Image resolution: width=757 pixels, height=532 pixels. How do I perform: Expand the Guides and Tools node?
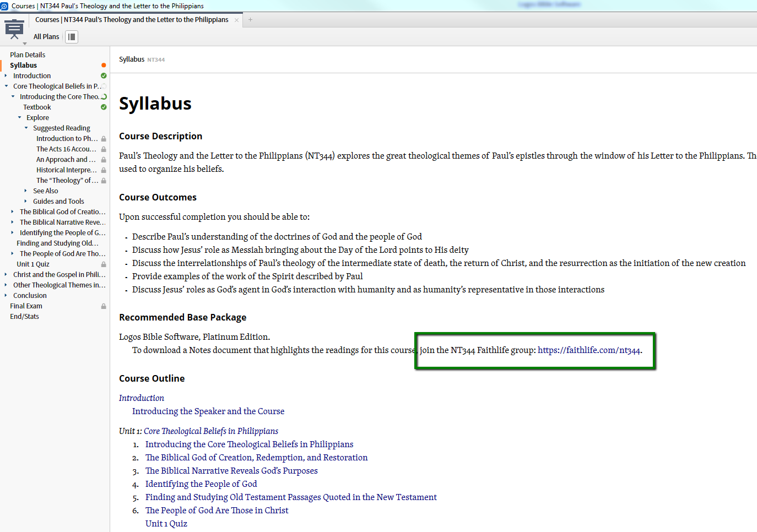point(26,201)
